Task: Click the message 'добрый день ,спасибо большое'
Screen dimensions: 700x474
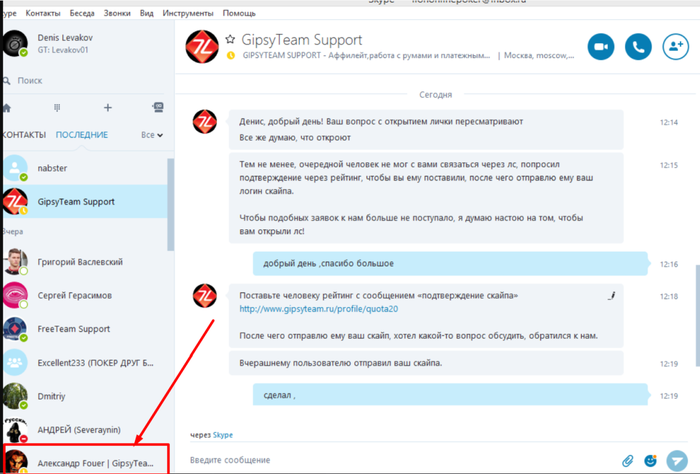Action: point(450,263)
